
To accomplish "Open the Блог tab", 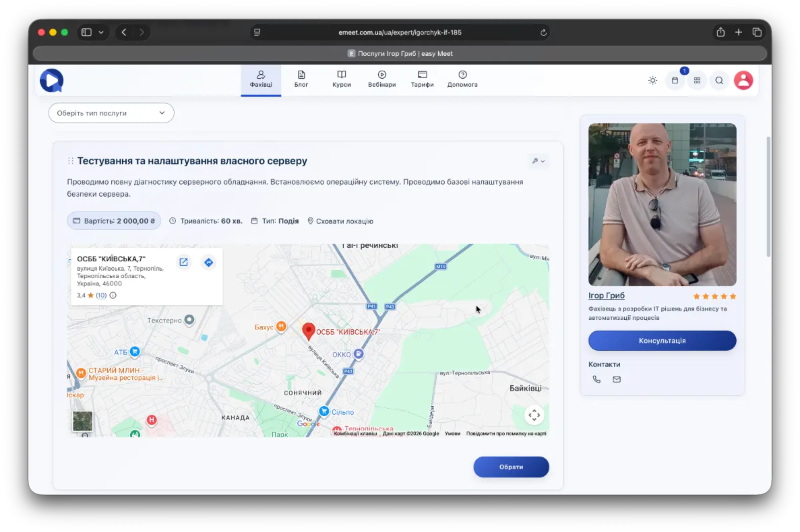I will click(x=301, y=79).
